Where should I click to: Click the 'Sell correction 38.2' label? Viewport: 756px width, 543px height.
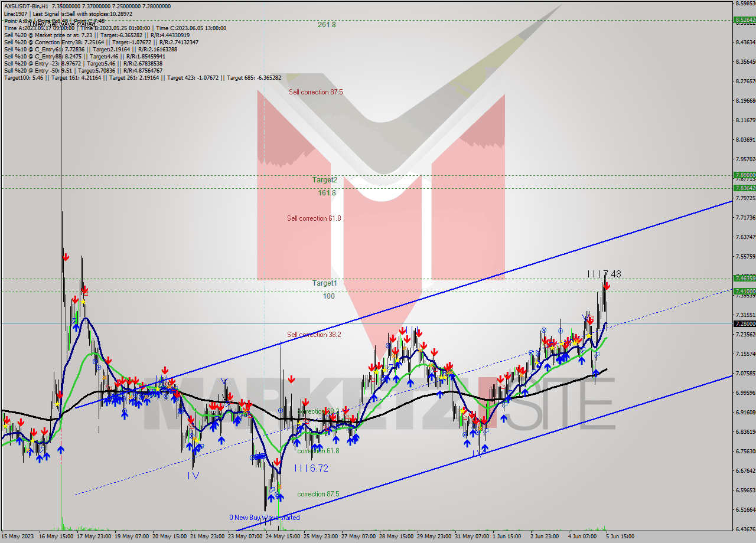(314, 335)
